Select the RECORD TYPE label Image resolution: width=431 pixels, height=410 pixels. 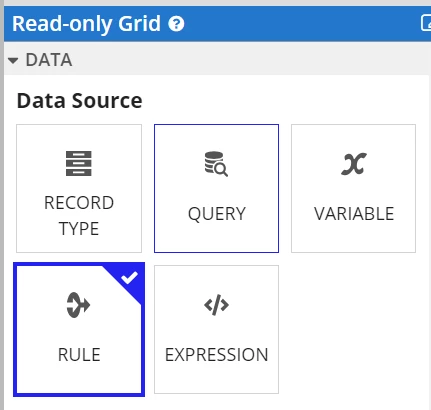(79, 215)
